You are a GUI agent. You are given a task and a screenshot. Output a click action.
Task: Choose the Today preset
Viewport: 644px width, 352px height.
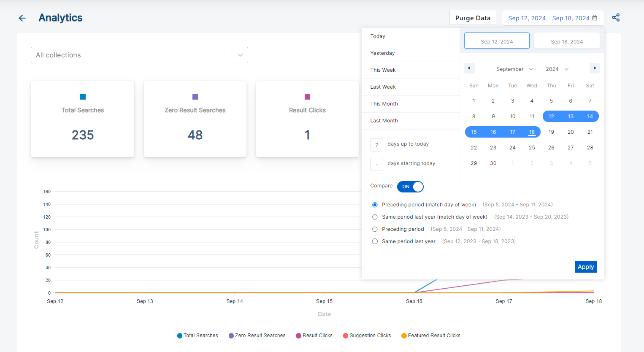click(411, 36)
